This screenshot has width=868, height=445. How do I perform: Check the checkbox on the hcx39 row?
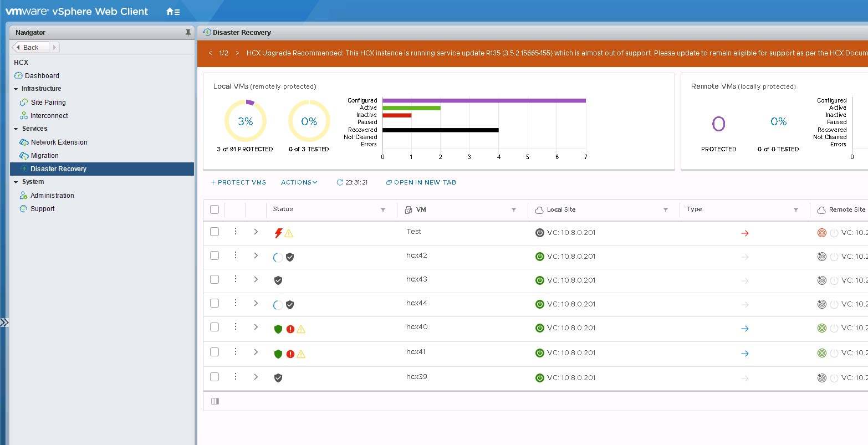click(215, 376)
